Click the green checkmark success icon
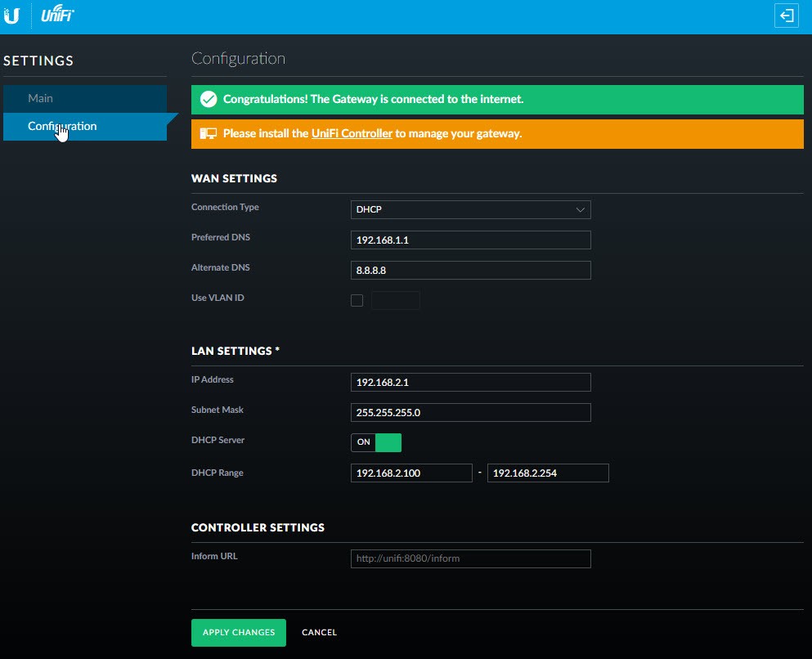812x659 pixels. [x=209, y=99]
